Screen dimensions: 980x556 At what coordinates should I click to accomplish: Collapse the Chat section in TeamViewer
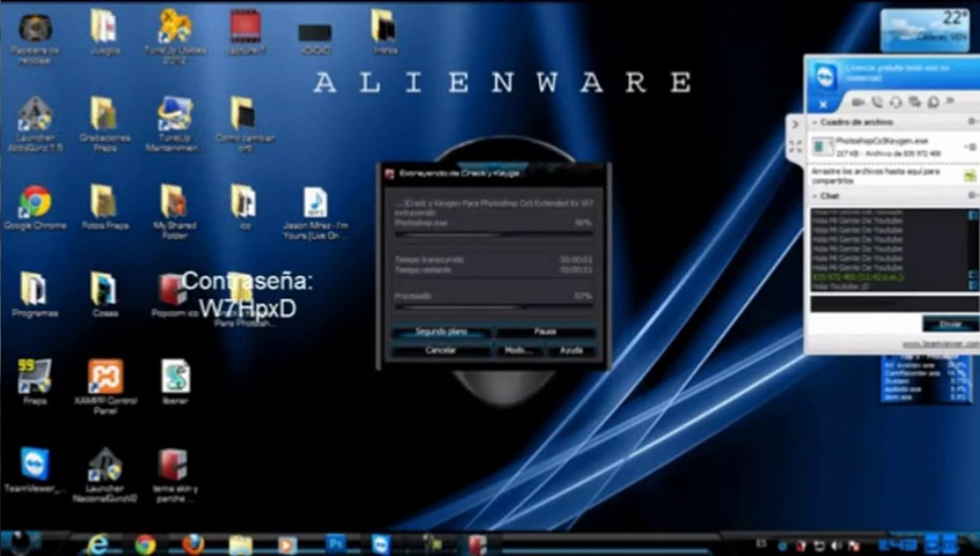[815, 196]
